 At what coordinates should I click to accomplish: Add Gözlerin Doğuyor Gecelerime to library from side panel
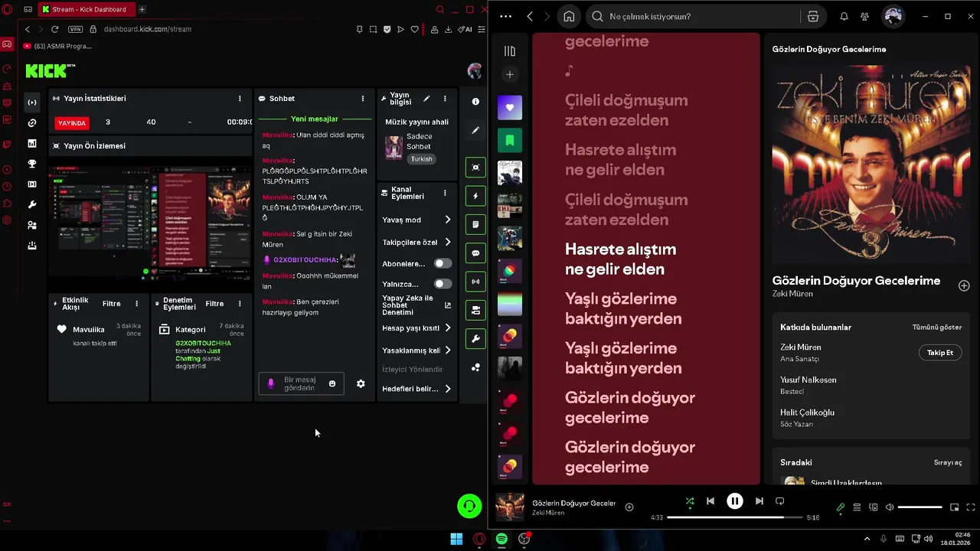click(964, 285)
